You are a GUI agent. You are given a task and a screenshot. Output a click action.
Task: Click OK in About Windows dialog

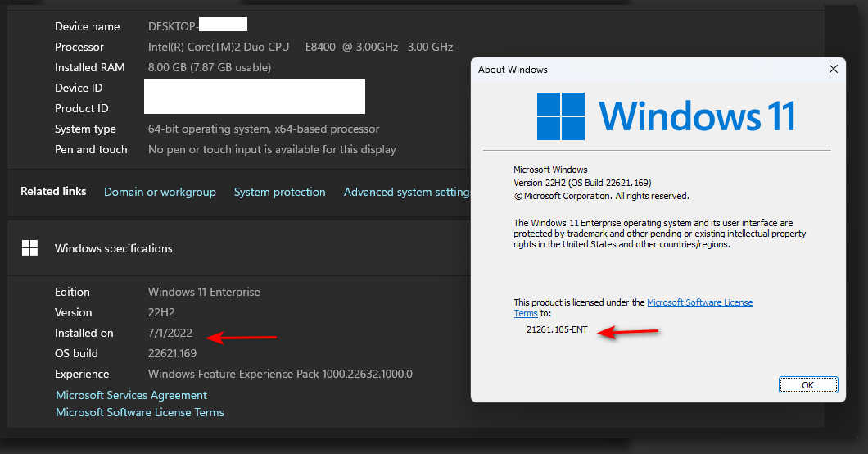(x=808, y=385)
